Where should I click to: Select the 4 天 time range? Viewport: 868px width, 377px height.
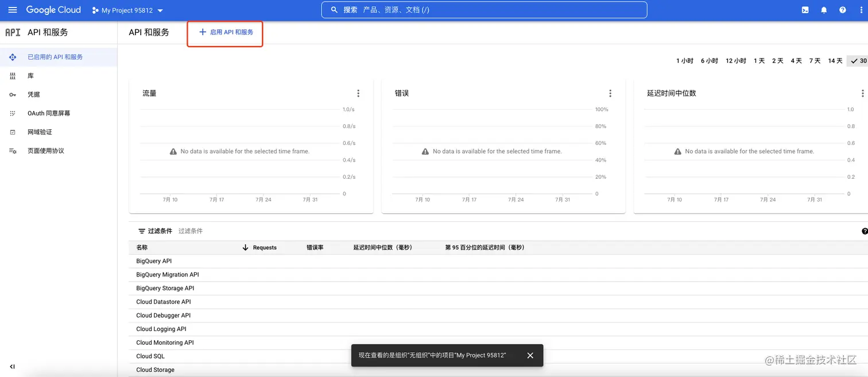click(796, 61)
